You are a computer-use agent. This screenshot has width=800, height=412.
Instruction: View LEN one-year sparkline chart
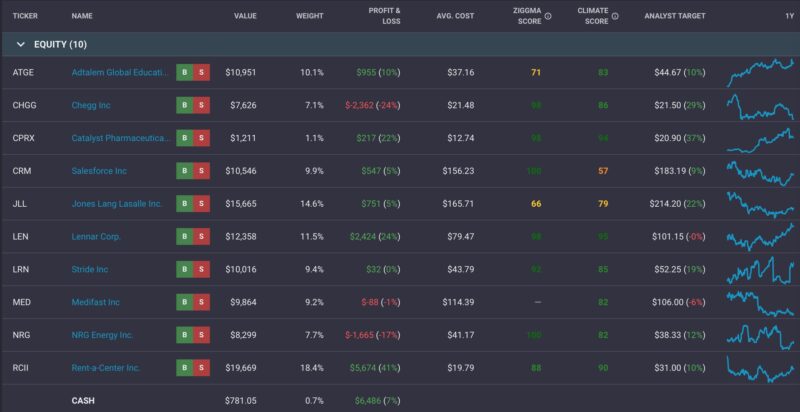[760, 237]
